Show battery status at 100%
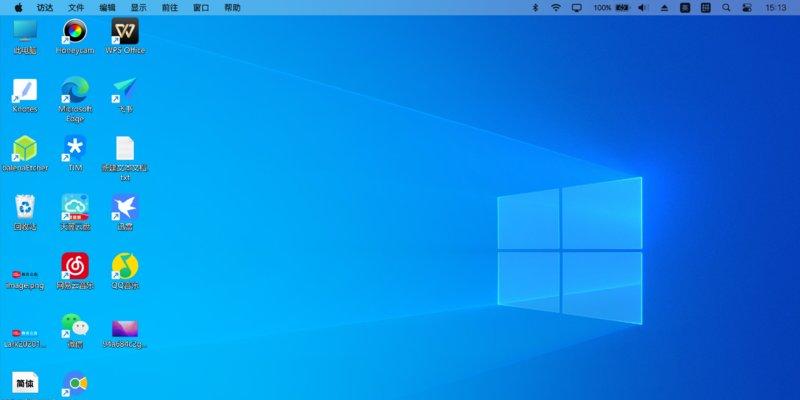 point(611,8)
